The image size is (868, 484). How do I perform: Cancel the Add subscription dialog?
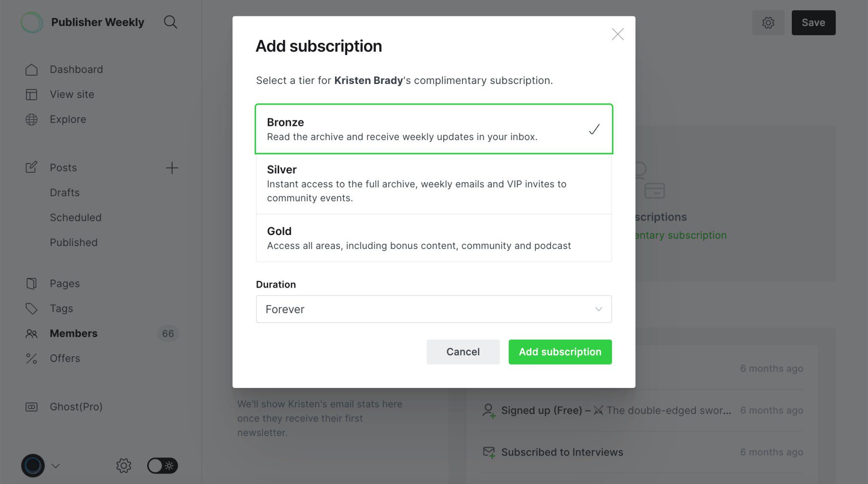pos(462,352)
